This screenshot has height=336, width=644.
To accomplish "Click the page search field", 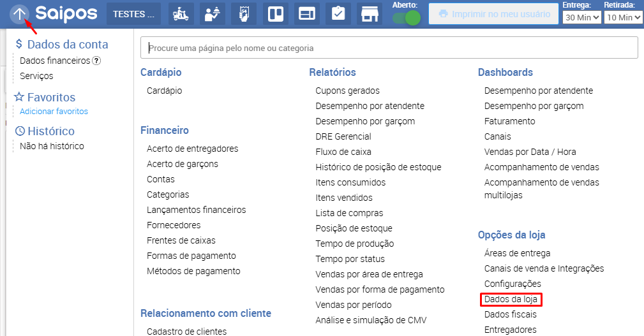I will (x=389, y=48).
